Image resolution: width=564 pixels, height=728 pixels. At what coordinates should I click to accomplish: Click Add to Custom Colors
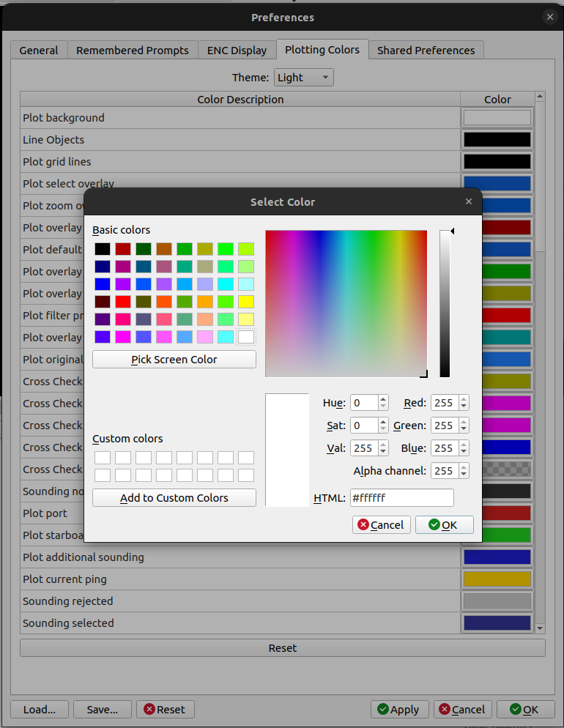pos(174,498)
